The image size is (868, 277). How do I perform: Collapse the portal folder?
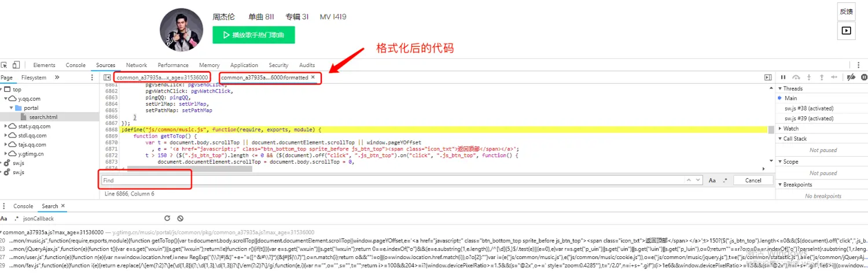(x=12, y=108)
